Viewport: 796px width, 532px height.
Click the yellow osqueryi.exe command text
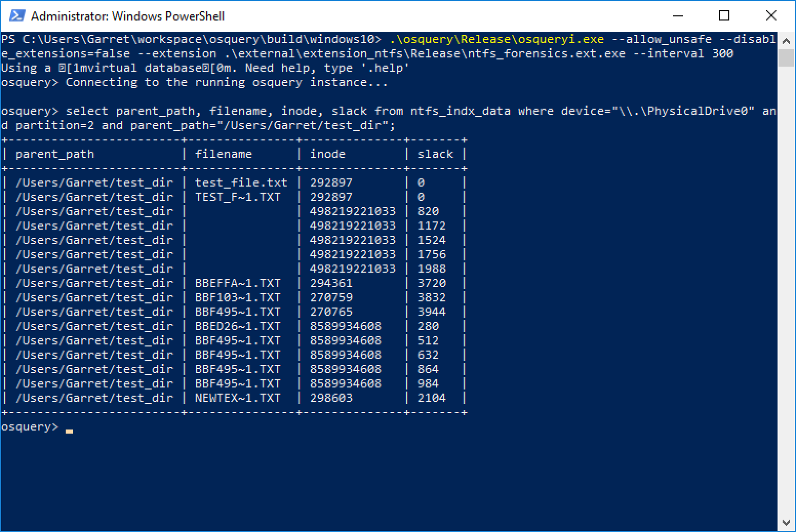[496, 39]
